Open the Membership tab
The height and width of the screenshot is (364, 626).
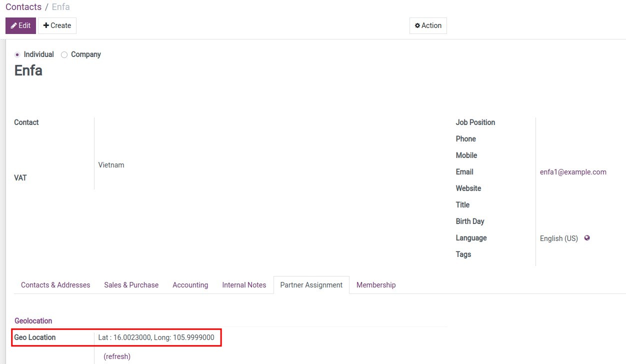click(376, 285)
